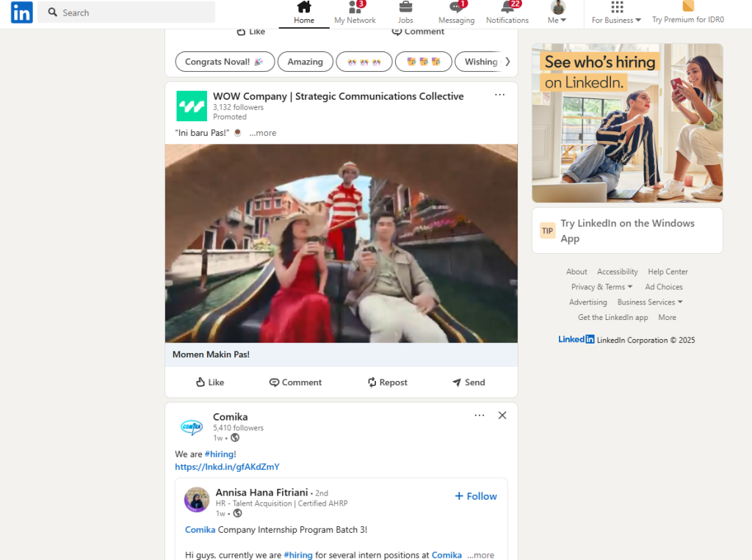Open the WOW Company logo
The image size is (752, 560).
(x=192, y=106)
